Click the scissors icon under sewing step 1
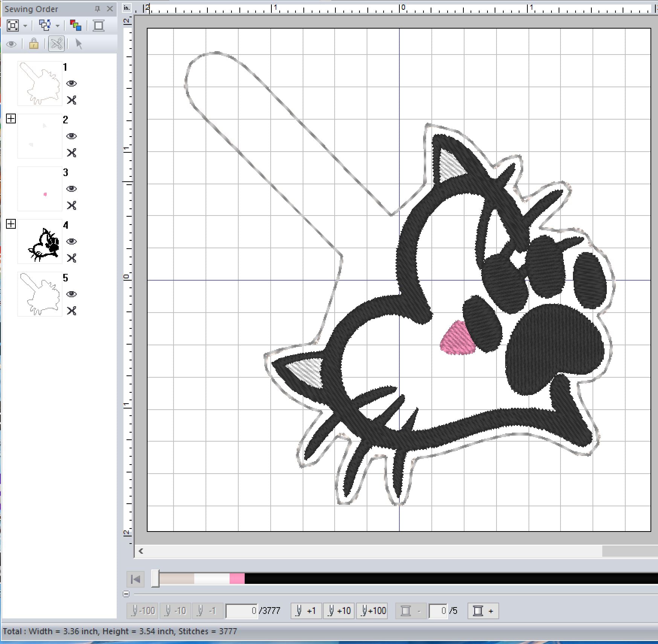The height and width of the screenshot is (644, 658). click(x=72, y=100)
